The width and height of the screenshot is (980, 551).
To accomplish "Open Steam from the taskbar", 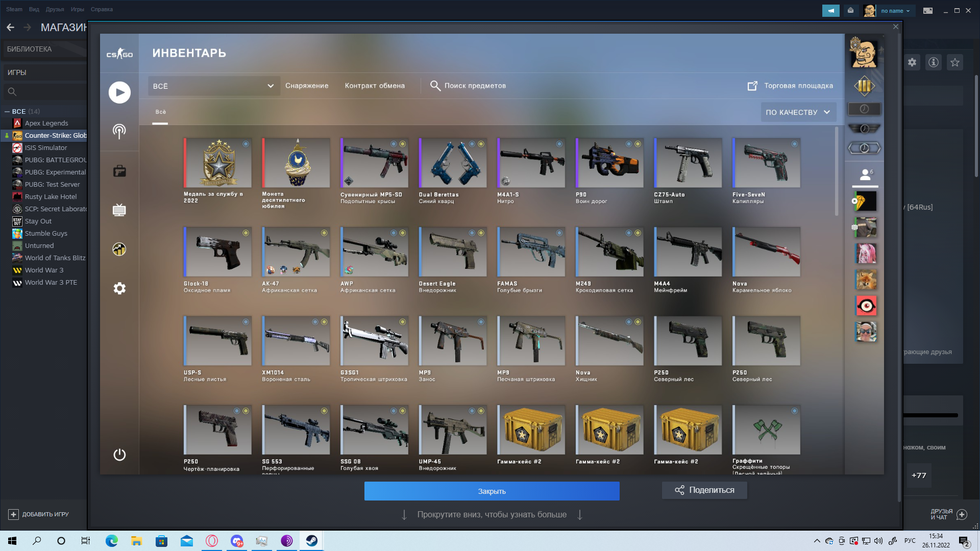I will coord(311,541).
